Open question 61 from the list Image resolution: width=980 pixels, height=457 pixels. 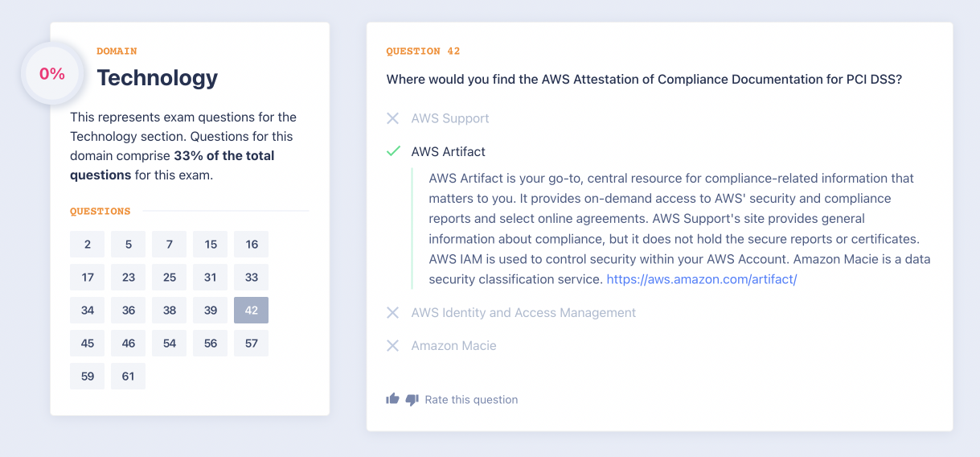tap(129, 377)
